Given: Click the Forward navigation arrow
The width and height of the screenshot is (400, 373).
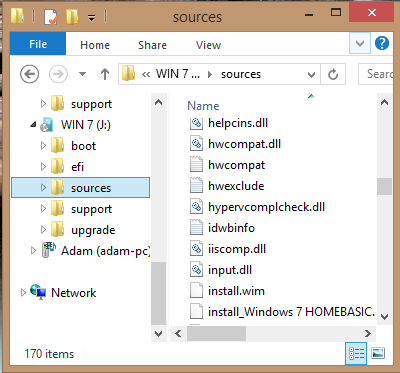Looking at the screenshot, I should 58,74.
